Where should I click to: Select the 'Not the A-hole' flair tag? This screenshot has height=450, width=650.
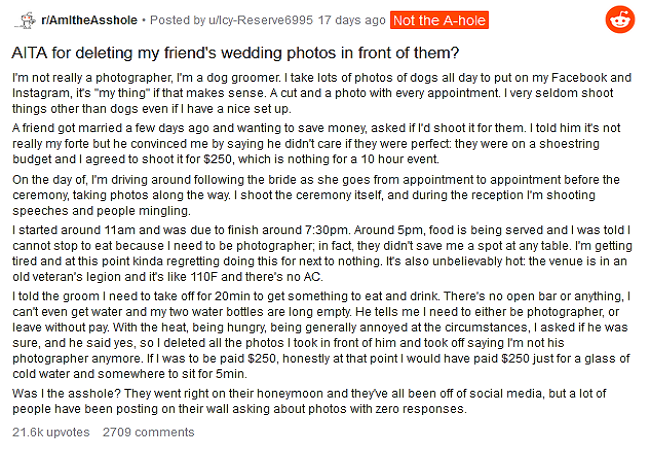(439, 20)
